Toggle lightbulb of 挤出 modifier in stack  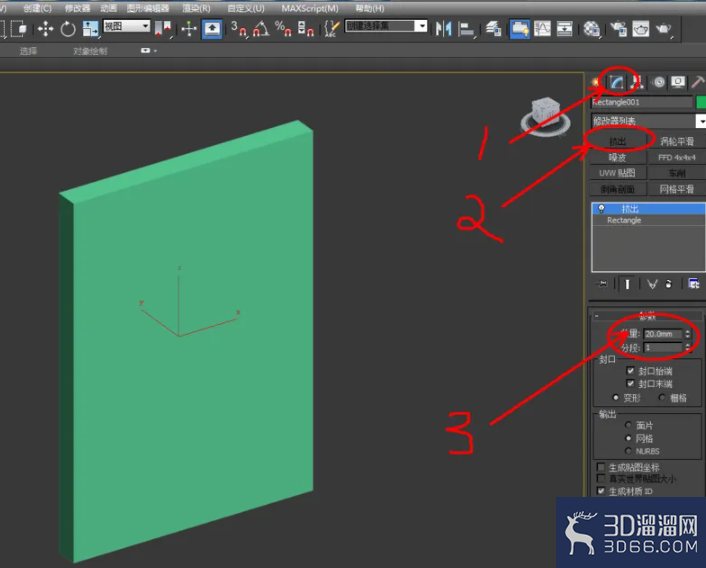click(601, 208)
